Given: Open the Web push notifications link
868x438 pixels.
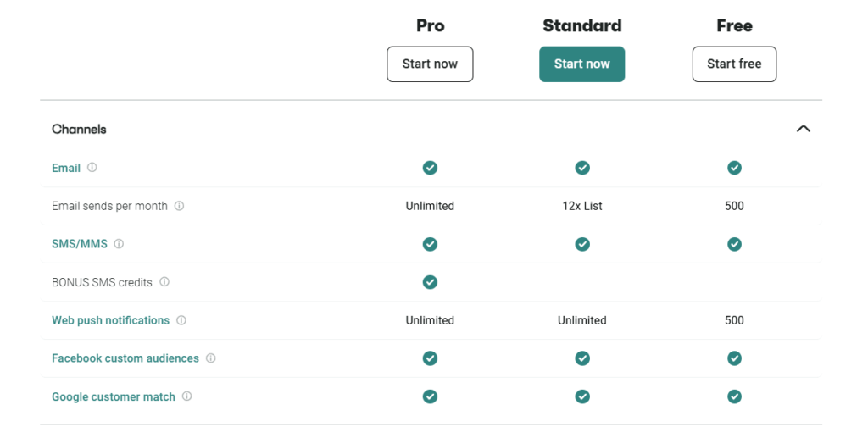Looking at the screenshot, I should [x=111, y=320].
